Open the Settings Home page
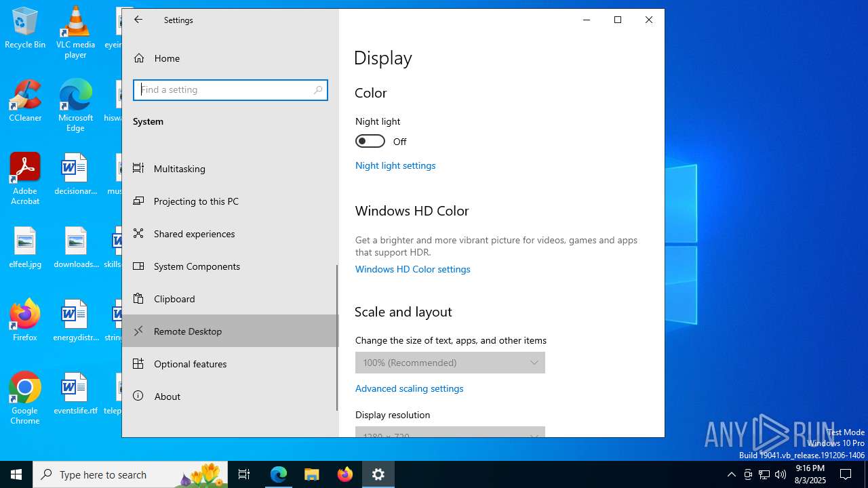 [230, 58]
